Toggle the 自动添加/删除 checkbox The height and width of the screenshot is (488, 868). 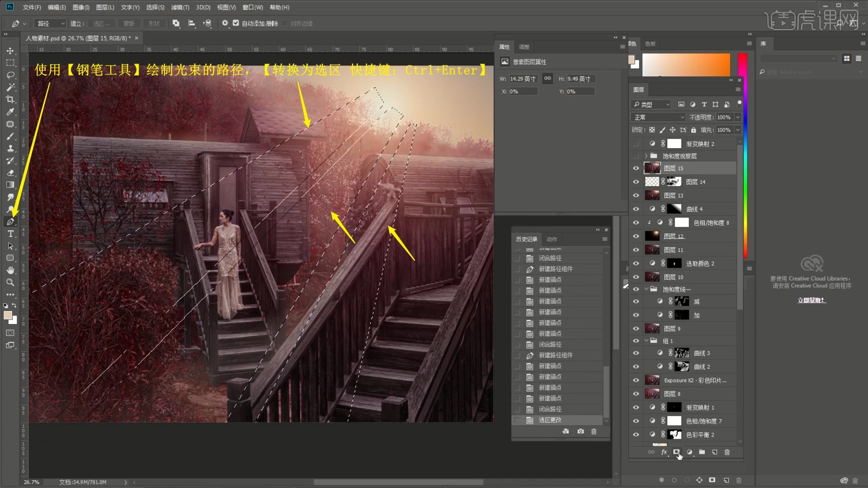tap(236, 23)
